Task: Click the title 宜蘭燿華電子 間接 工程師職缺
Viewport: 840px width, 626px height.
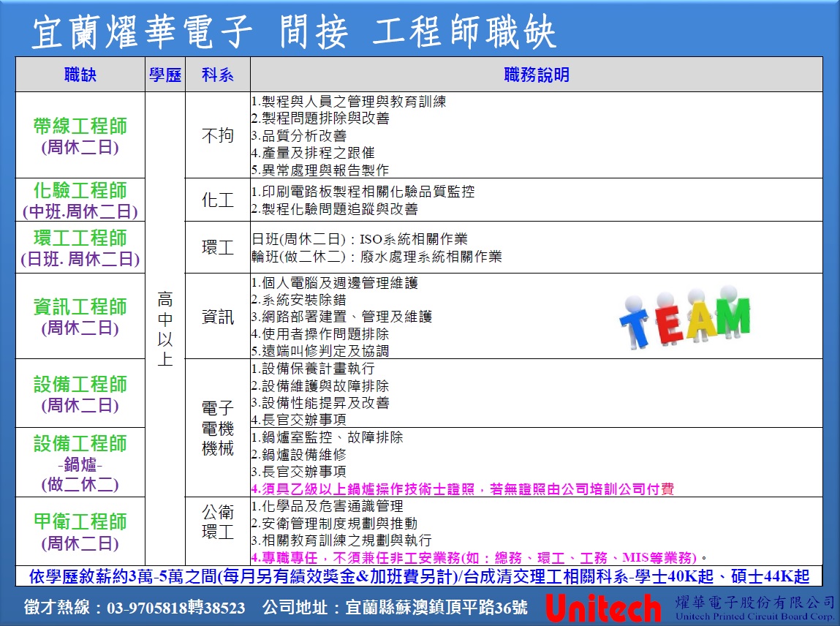Action: click(294, 32)
